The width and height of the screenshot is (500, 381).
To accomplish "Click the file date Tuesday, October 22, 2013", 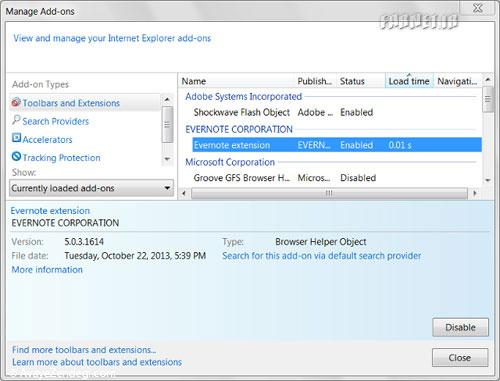I will [x=135, y=256].
